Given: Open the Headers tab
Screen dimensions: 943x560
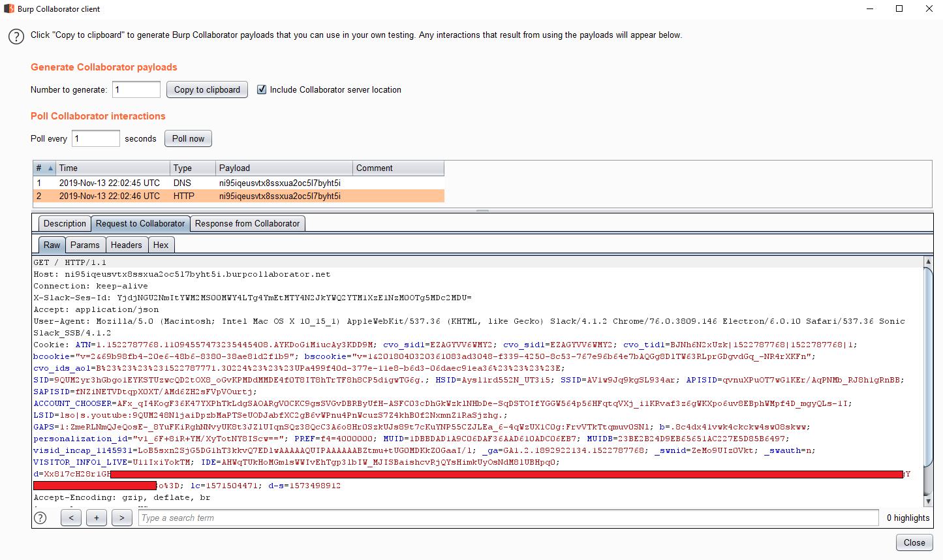Looking at the screenshot, I should click(127, 245).
